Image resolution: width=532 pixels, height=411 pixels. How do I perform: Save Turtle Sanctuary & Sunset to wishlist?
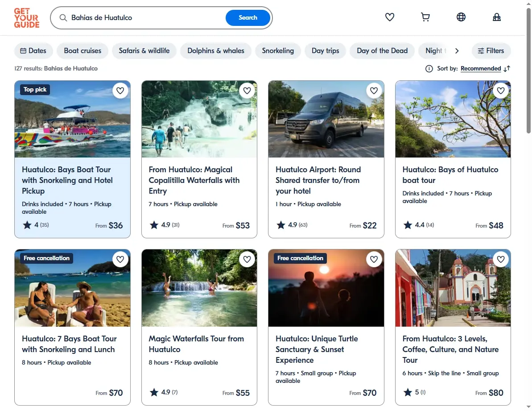pos(374,259)
